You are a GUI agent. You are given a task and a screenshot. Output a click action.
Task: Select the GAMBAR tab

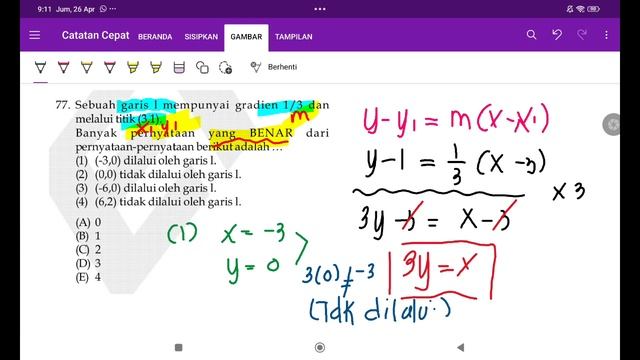coord(246,37)
